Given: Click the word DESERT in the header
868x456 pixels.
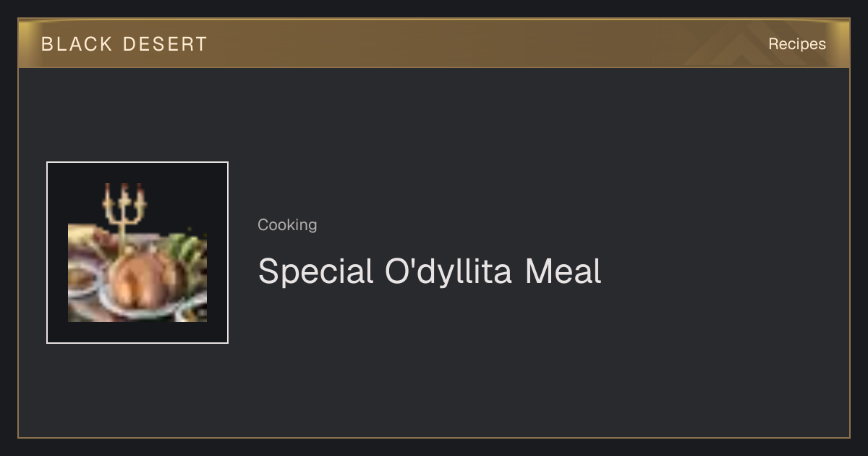Looking at the screenshot, I should [165, 44].
